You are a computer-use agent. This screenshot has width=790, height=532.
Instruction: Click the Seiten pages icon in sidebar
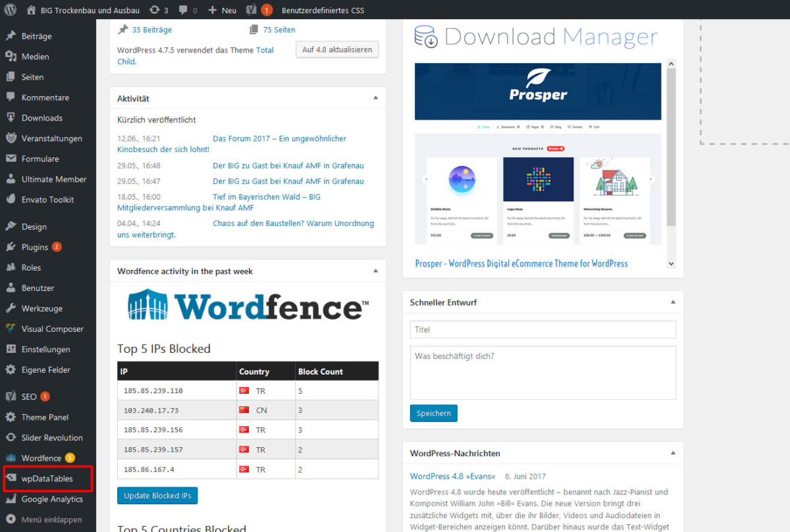11,77
